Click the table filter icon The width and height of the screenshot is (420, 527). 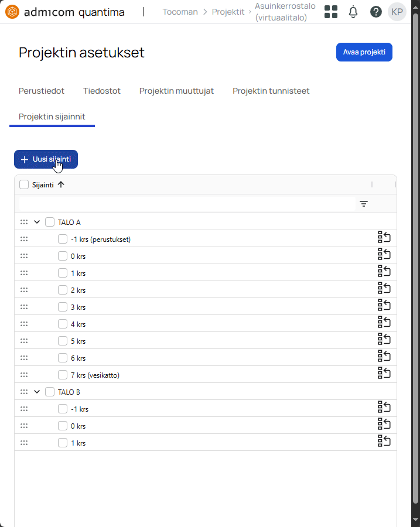pos(364,204)
